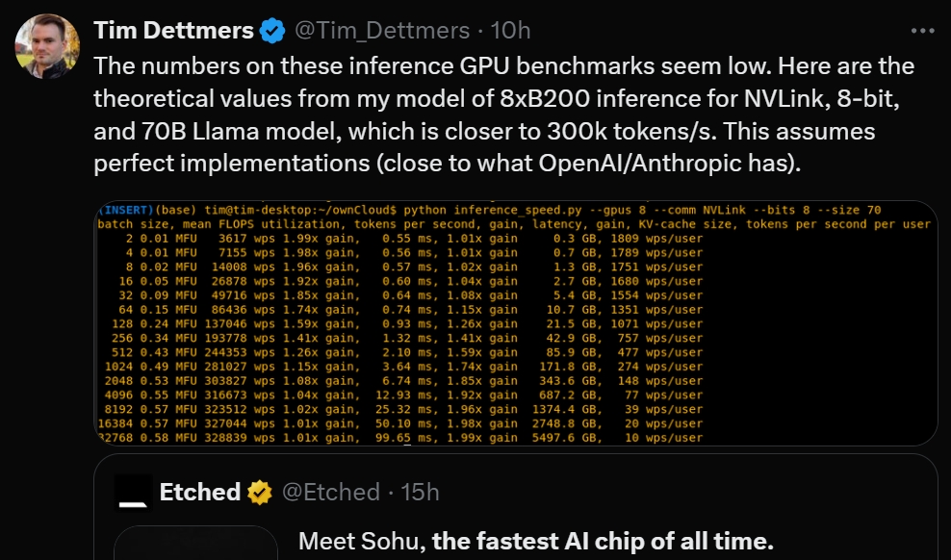Click the Etched black logo avatar
The height and width of the screenshot is (560, 951).
tap(134, 493)
